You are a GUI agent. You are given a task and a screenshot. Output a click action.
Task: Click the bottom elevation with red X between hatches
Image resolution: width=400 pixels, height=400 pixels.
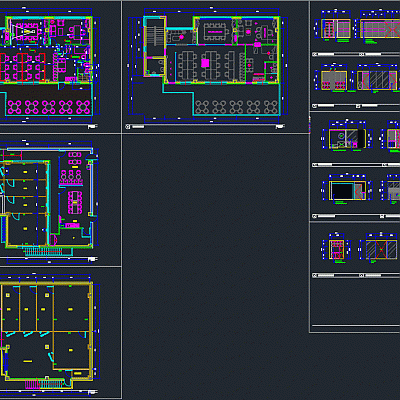click(381, 249)
